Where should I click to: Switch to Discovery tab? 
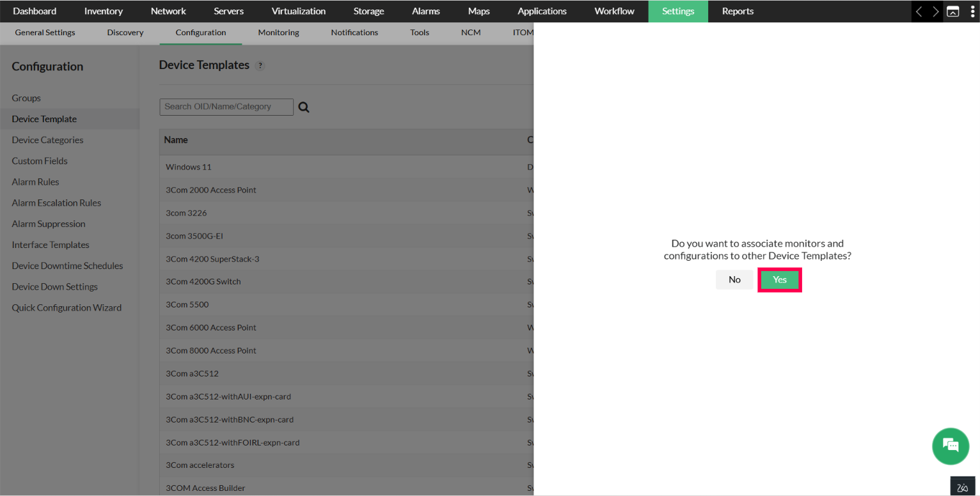(125, 33)
